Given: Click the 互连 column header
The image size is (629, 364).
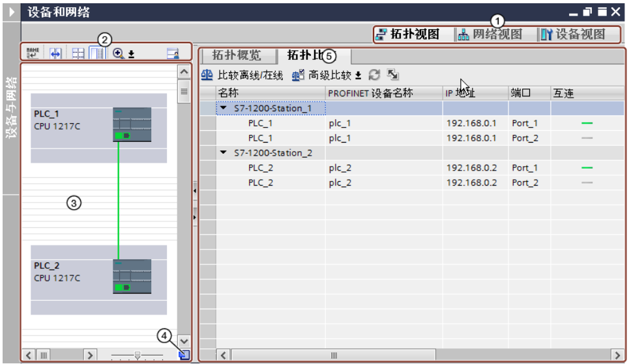Looking at the screenshot, I should coord(587,93).
